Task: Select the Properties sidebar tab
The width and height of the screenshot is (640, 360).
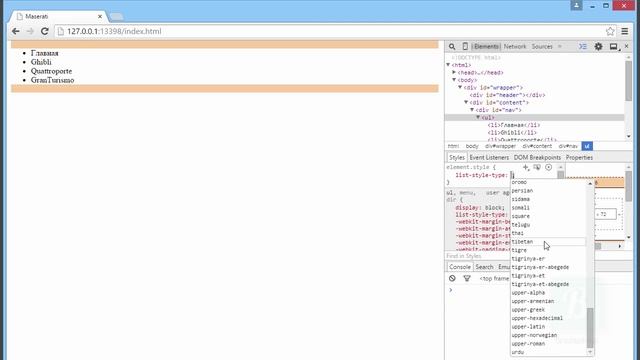Action: [579, 158]
